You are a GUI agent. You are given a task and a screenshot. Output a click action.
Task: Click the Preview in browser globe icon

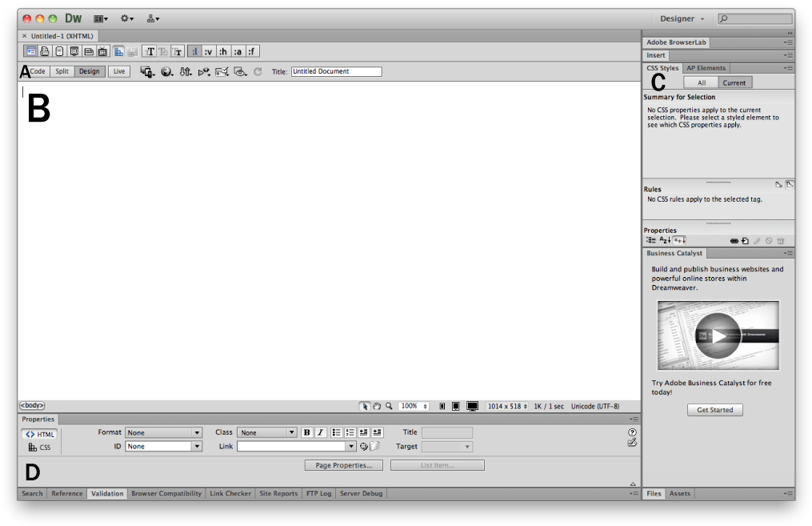(x=166, y=71)
